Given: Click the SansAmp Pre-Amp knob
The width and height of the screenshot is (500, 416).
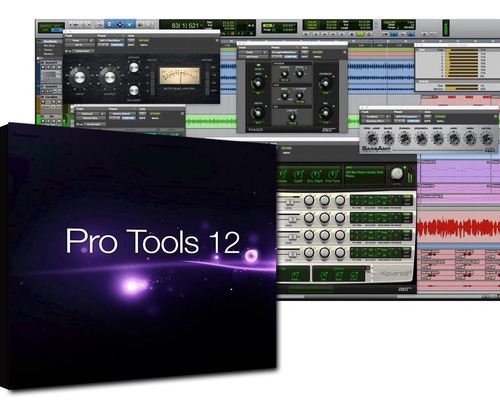Looking at the screenshot, I should [372, 139].
